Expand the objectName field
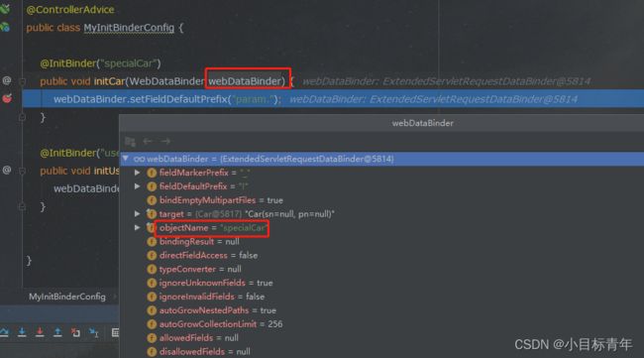This screenshot has height=358, width=644. pos(138,227)
